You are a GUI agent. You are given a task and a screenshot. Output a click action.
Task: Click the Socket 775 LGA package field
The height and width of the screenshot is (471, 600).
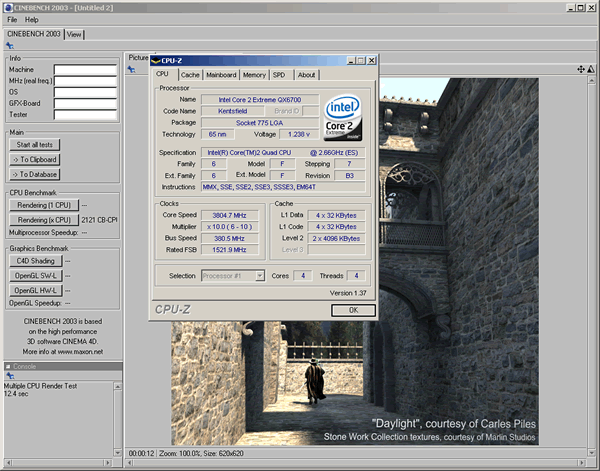click(260, 123)
